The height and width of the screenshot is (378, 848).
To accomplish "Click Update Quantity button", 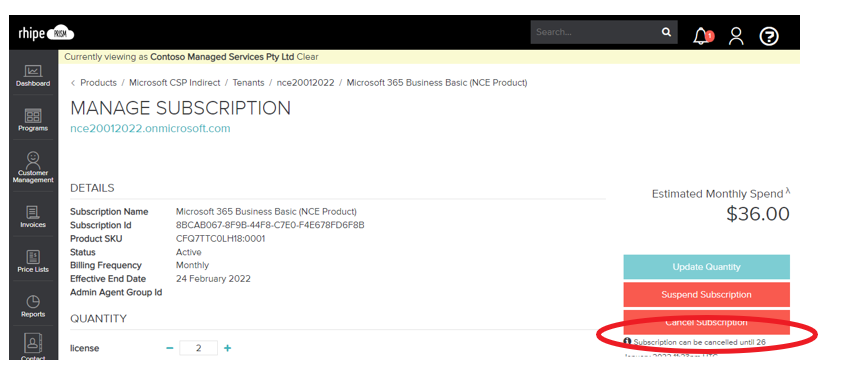I will tap(706, 267).
